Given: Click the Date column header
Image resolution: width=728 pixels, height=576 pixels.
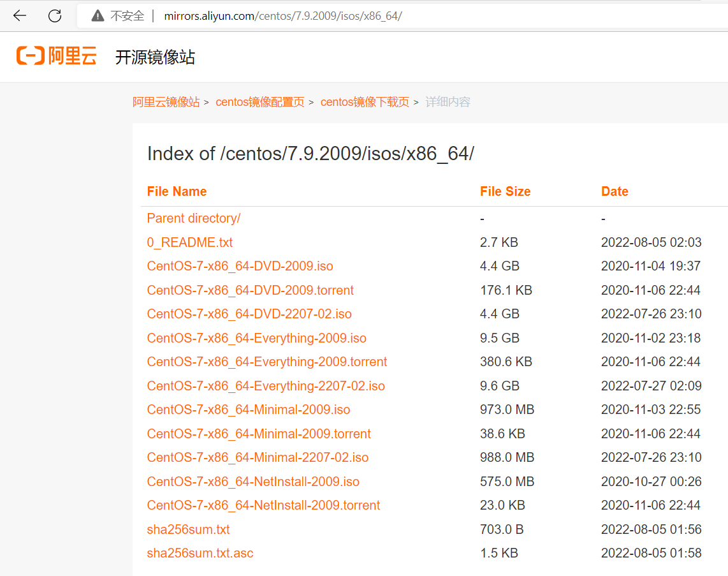Looking at the screenshot, I should [x=615, y=191].
